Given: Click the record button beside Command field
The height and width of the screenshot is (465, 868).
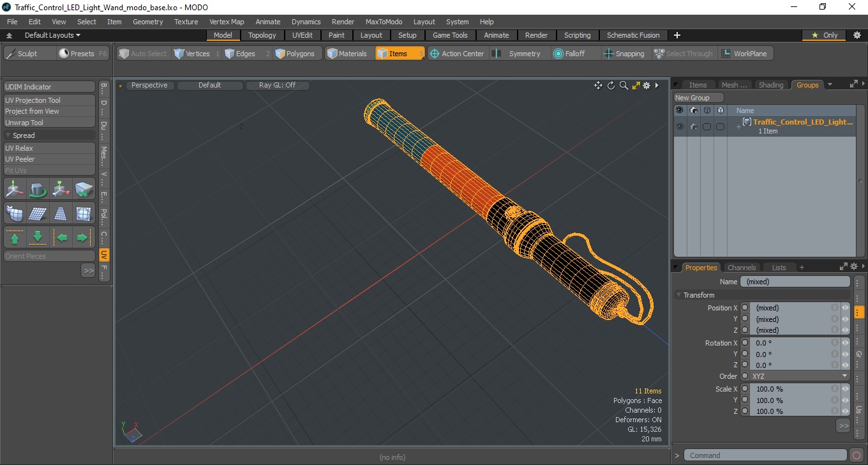Looking at the screenshot, I should pyautogui.click(x=857, y=455).
